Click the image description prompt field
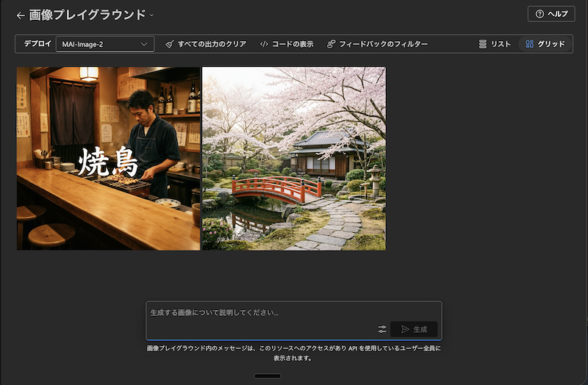This screenshot has width=588, height=385. [294, 312]
